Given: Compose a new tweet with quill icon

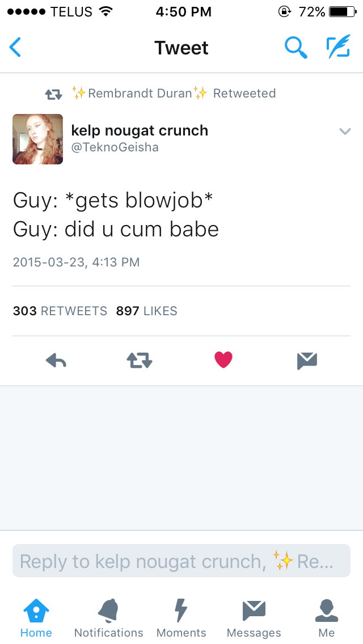Looking at the screenshot, I should pyautogui.click(x=339, y=46).
